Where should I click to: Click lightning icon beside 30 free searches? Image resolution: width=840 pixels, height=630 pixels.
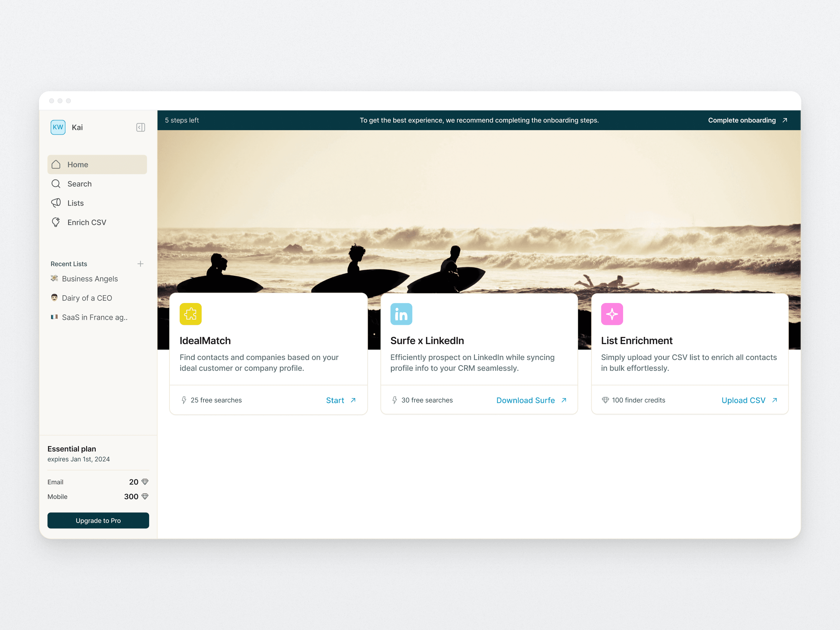[394, 400]
